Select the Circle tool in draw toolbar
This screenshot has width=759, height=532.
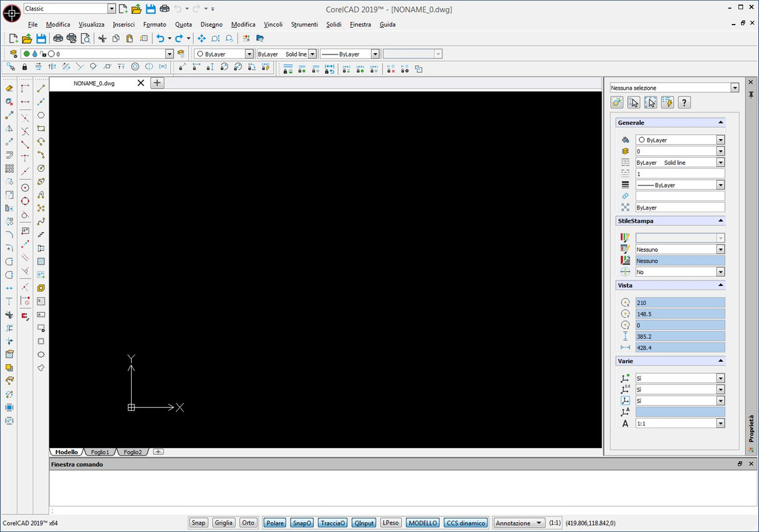tap(41, 168)
